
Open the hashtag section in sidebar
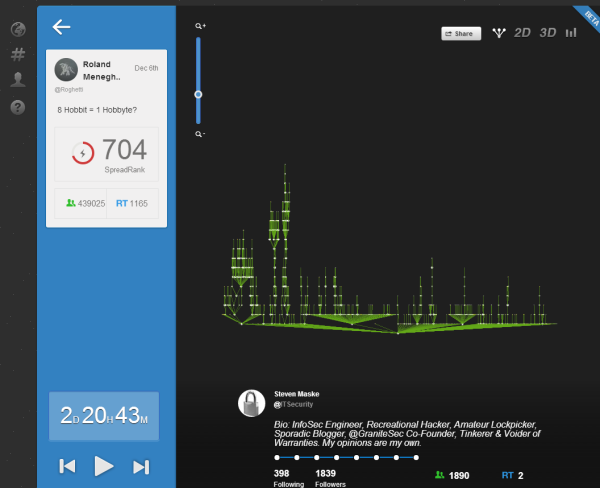click(x=18, y=54)
